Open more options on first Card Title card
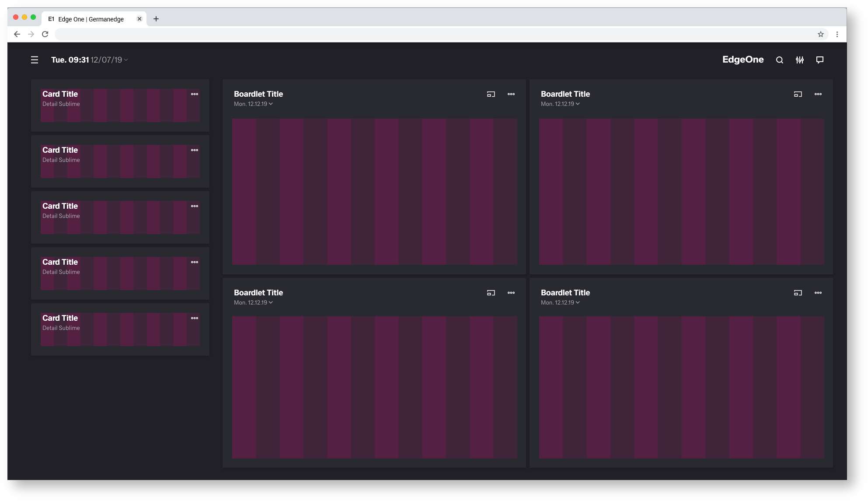Screen dimensions: 868x501 pyautogui.click(x=195, y=94)
